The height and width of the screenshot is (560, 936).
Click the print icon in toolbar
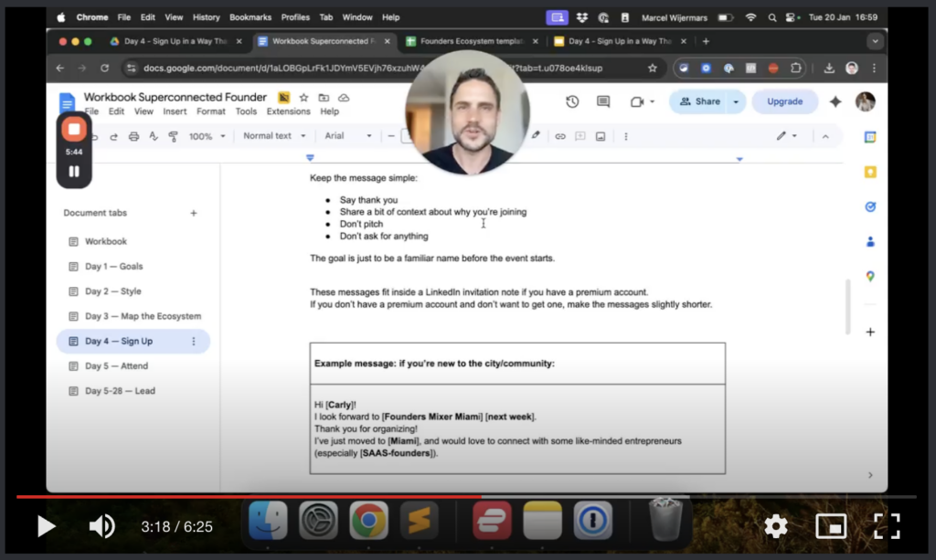133,136
